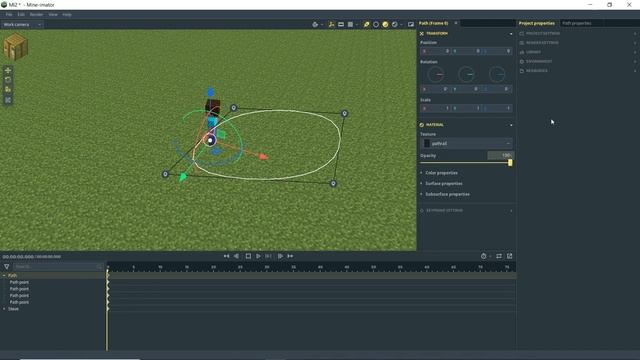Click the timeline tempo clock icon
The height and width of the screenshot is (360, 640).
click(484, 256)
